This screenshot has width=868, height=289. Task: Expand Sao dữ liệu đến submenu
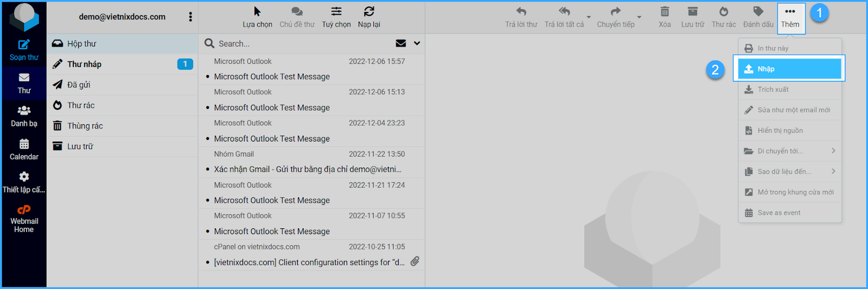(790, 171)
